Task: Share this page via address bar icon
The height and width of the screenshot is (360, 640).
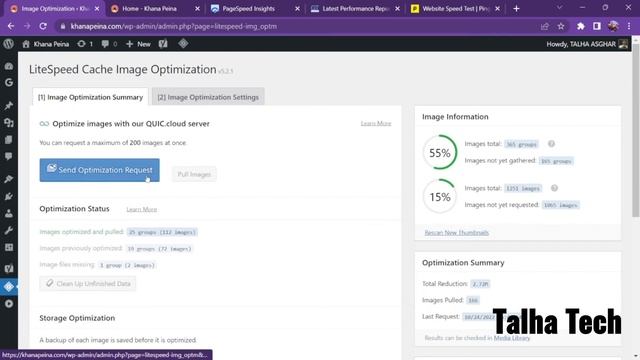Action: (x=544, y=26)
